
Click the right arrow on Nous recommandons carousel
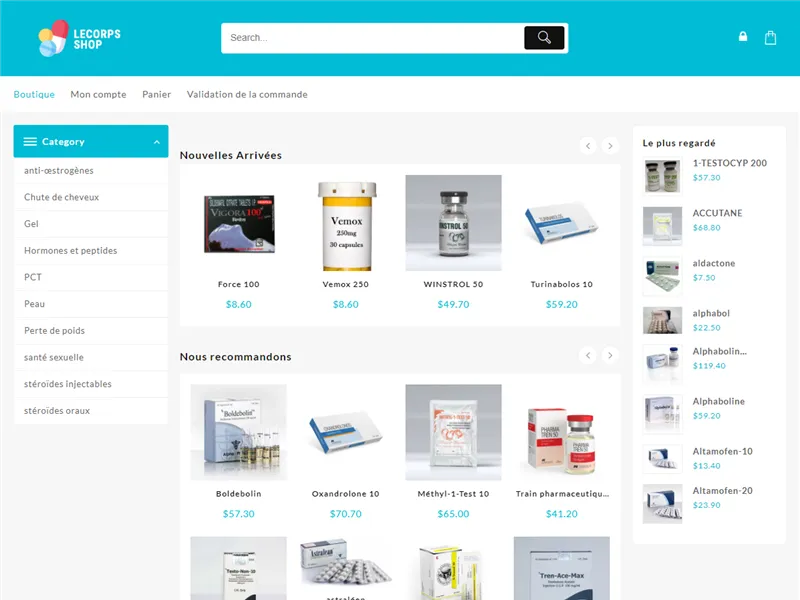click(610, 356)
